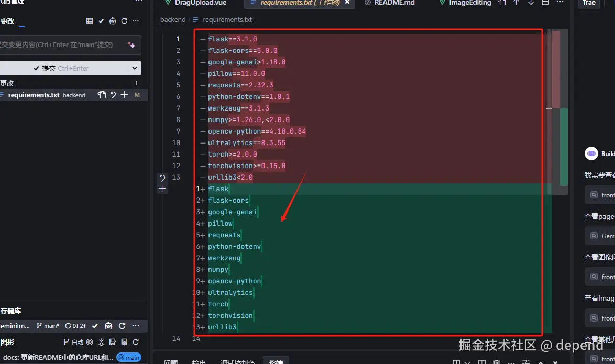Click robot icon in repository row

coord(108,326)
